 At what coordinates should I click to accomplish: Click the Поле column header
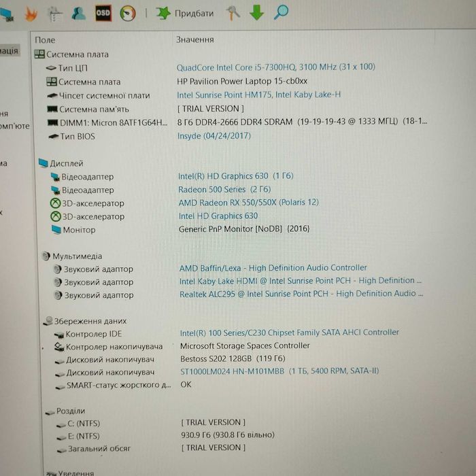tap(45, 40)
